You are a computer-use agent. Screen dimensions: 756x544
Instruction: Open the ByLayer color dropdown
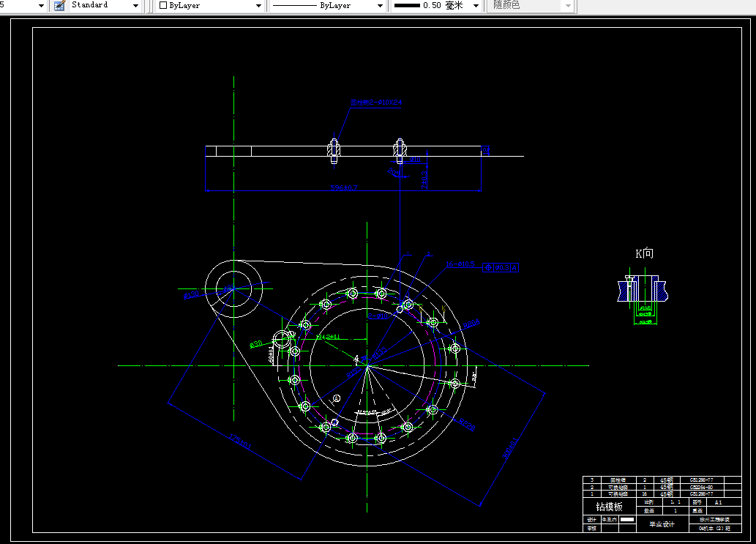(258, 6)
